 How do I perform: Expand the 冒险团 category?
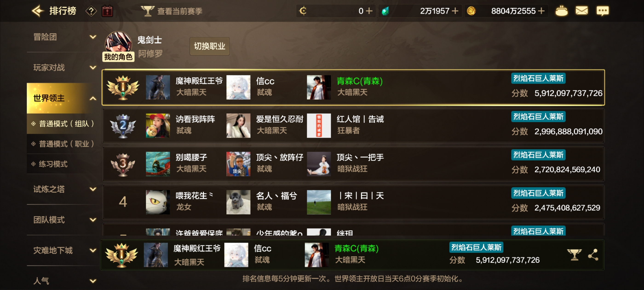63,37
